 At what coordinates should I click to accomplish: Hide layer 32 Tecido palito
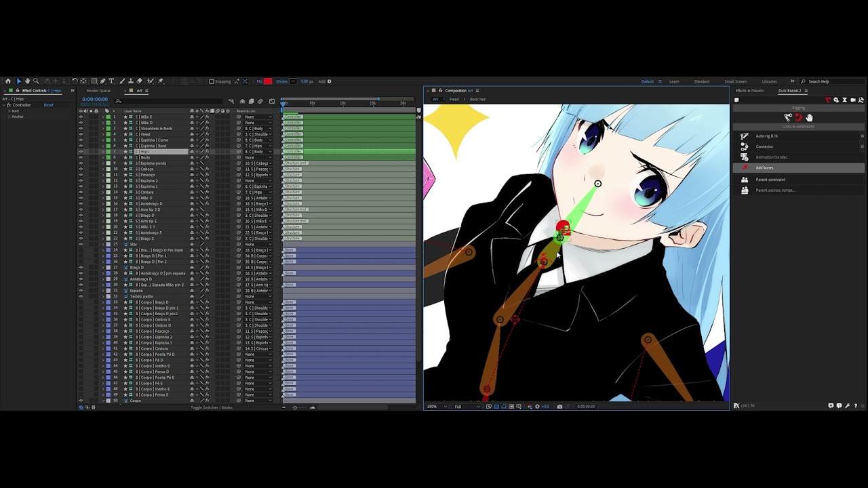[x=81, y=296]
